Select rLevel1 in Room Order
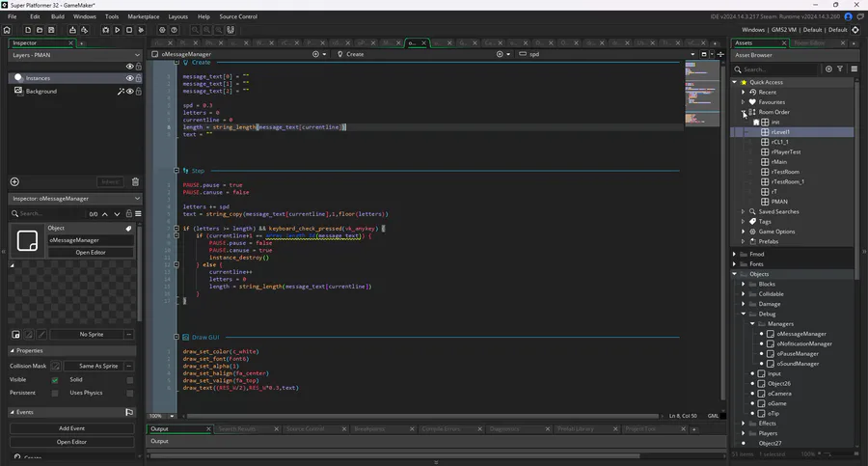Screen dimensions: 868x466 point(780,132)
